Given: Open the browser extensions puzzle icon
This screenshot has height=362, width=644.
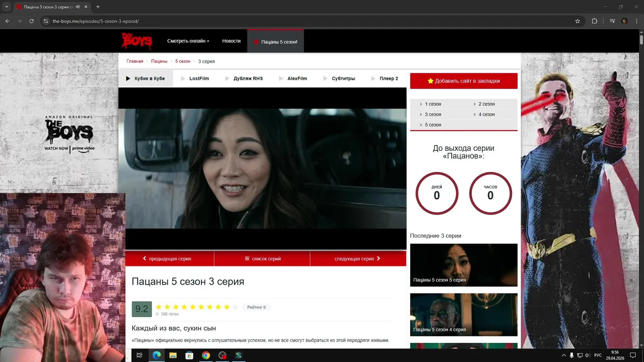Looking at the screenshot, I should click(595, 21).
